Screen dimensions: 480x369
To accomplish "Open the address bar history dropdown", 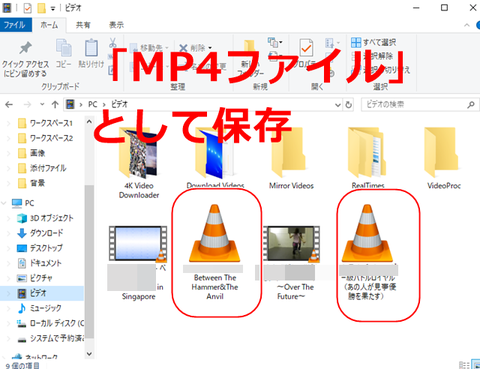I will pos(338,105).
